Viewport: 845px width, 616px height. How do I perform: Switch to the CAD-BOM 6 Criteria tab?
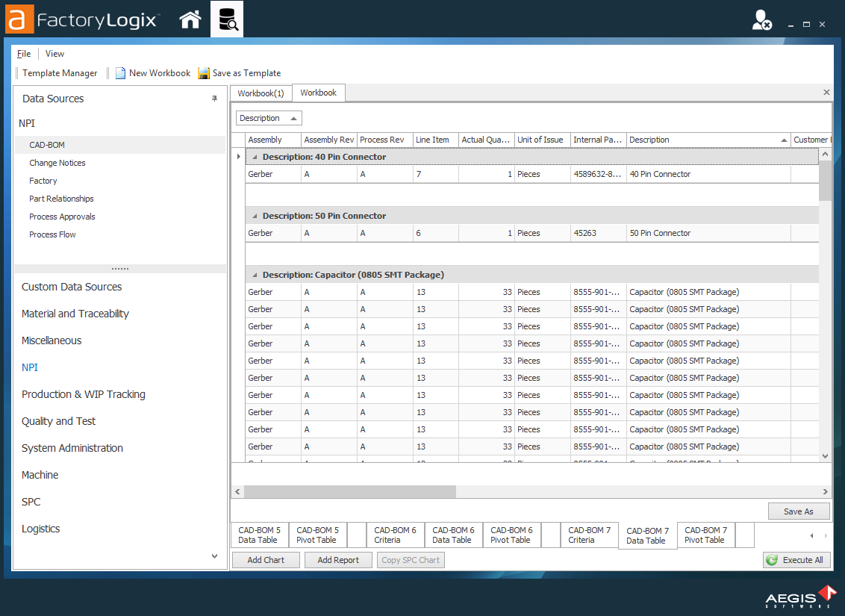tap(395, 535)
